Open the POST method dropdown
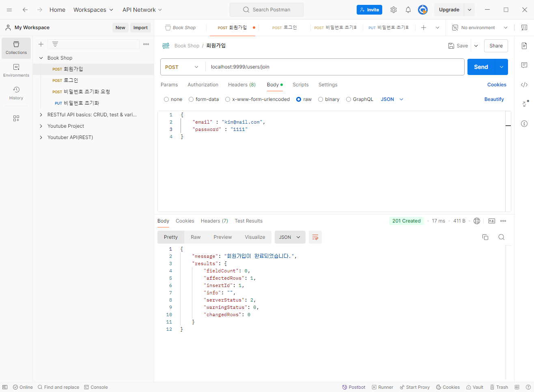This screenshot has width=534, height=392. [182, 67]
